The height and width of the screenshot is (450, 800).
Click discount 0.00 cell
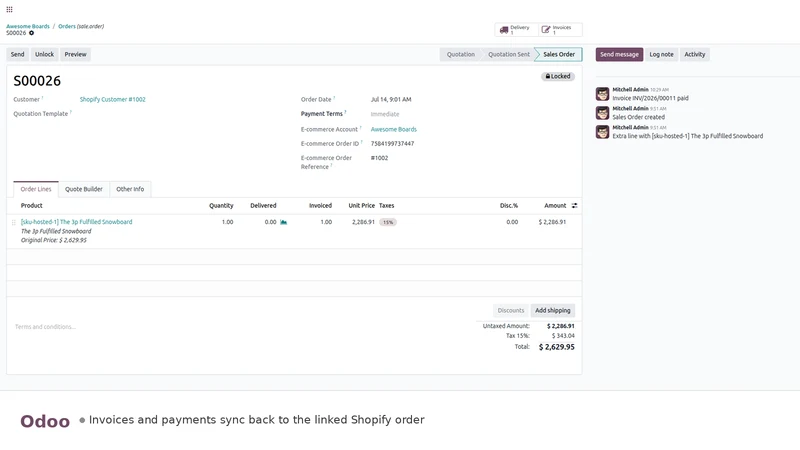coord(512,222)
